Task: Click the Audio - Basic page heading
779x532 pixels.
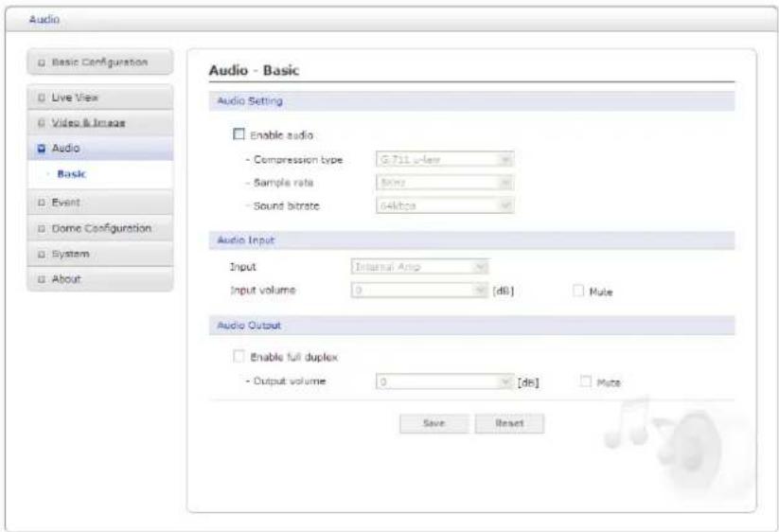Action: 254,70
